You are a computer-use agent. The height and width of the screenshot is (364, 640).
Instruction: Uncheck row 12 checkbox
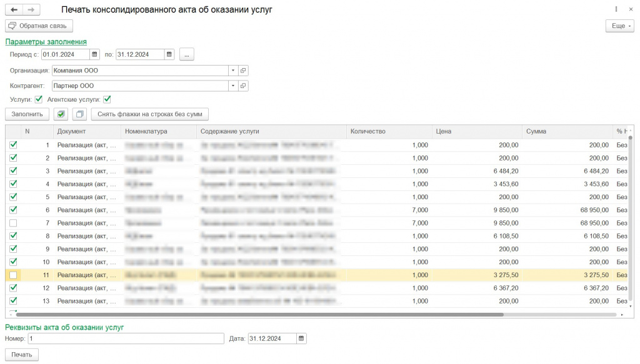[13, 288]
